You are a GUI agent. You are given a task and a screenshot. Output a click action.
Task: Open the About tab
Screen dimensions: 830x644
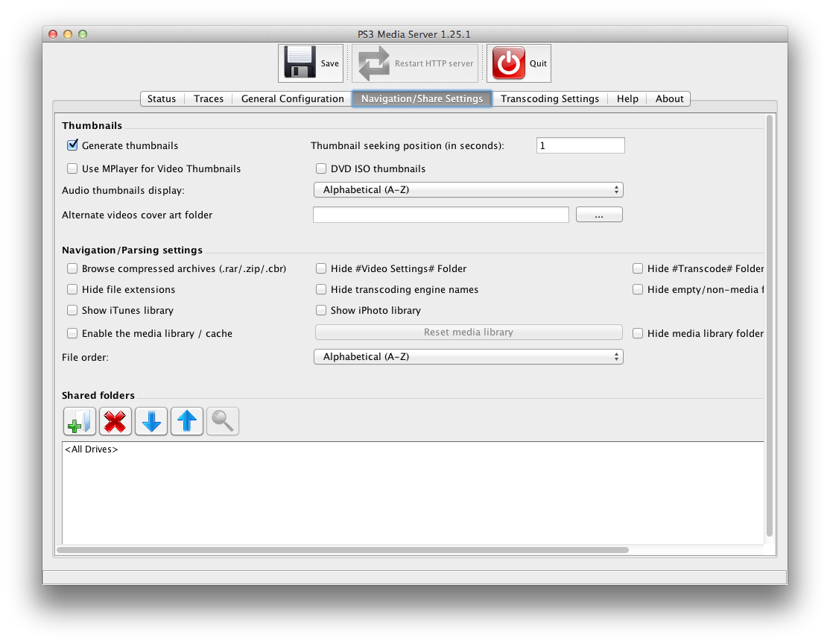669,98
